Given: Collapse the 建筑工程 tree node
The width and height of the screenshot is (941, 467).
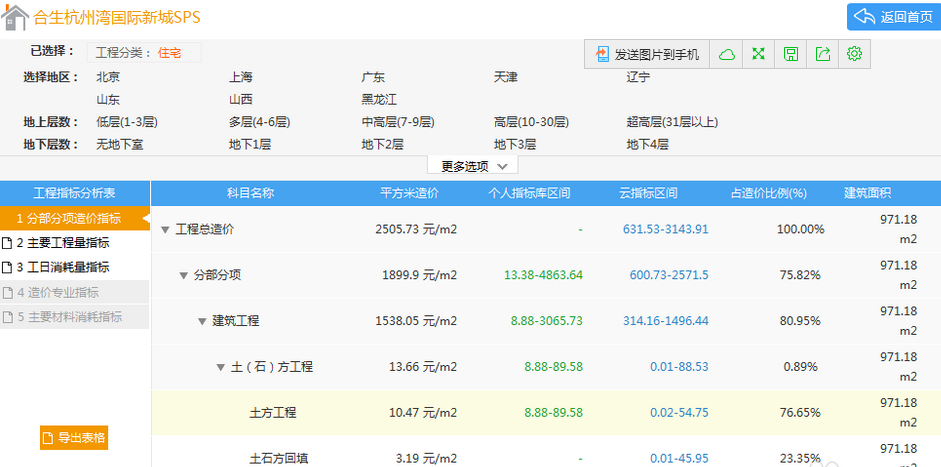Looking at the screenshot, I should coord(202,321).
